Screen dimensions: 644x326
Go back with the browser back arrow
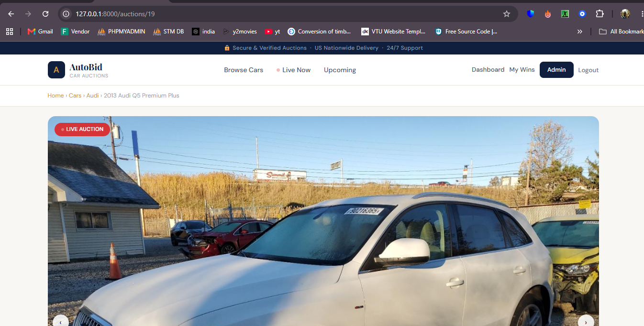(x=11, y=14)
